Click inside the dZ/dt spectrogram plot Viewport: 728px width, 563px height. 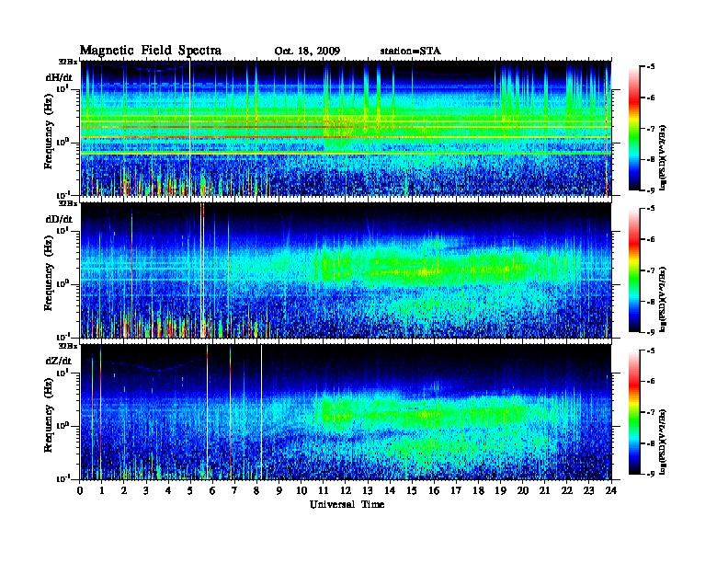[x=346, y=412]
